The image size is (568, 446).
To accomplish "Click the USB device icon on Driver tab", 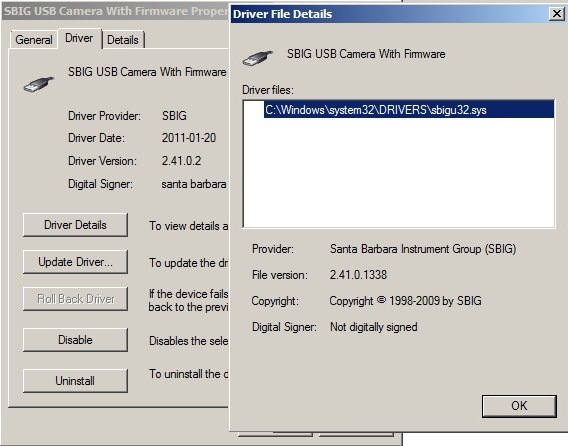I will [39, 84].
